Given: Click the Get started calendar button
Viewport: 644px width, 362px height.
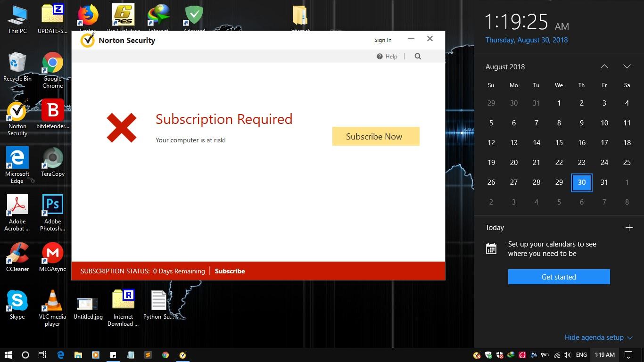Looking at the screenshot, I should [559, 277].
